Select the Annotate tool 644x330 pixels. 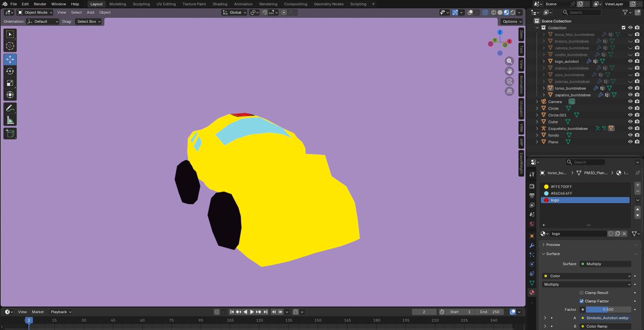point(10,108)
